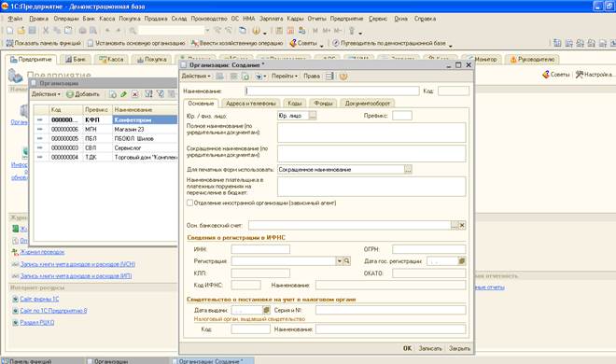Click the magnifier icon next to the Регистрация field
This screenshot has width=616, height=364.
[347, 260]
